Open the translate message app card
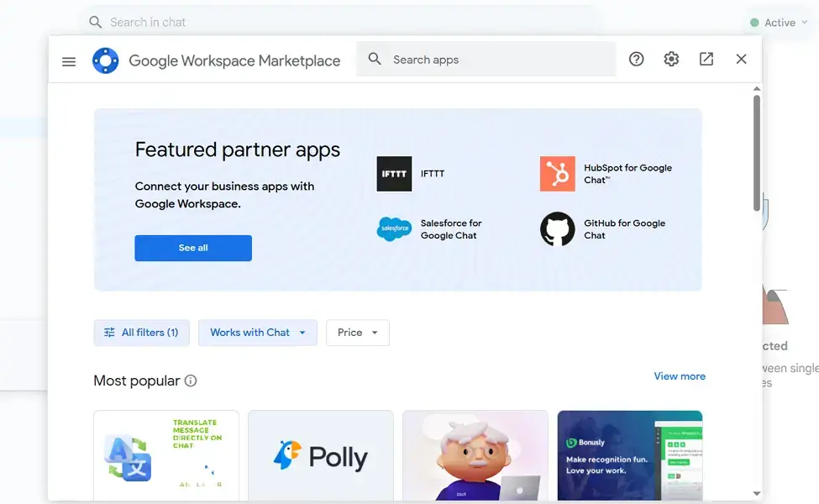This screenshot has height=504, width=819. (166, 455)
